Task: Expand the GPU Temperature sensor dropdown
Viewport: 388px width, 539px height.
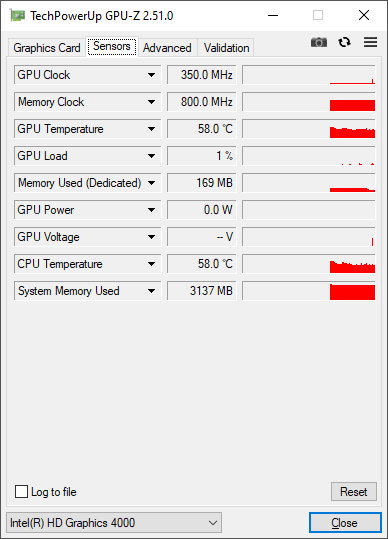Action: pos(151,129)
